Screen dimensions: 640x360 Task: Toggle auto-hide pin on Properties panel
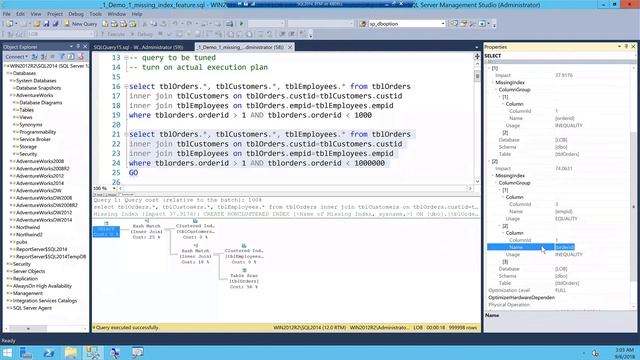click(x=626, y=47)
